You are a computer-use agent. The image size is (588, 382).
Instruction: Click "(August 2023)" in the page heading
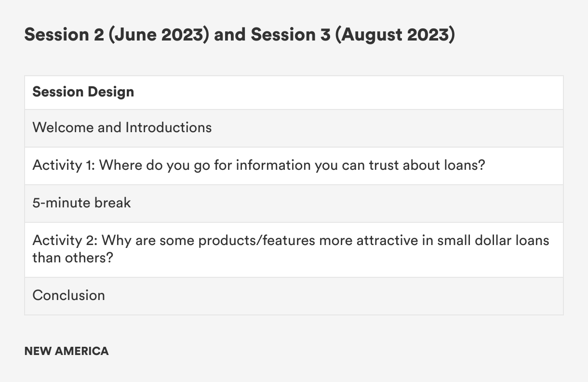pyautogui.click(x=395, y=35)
